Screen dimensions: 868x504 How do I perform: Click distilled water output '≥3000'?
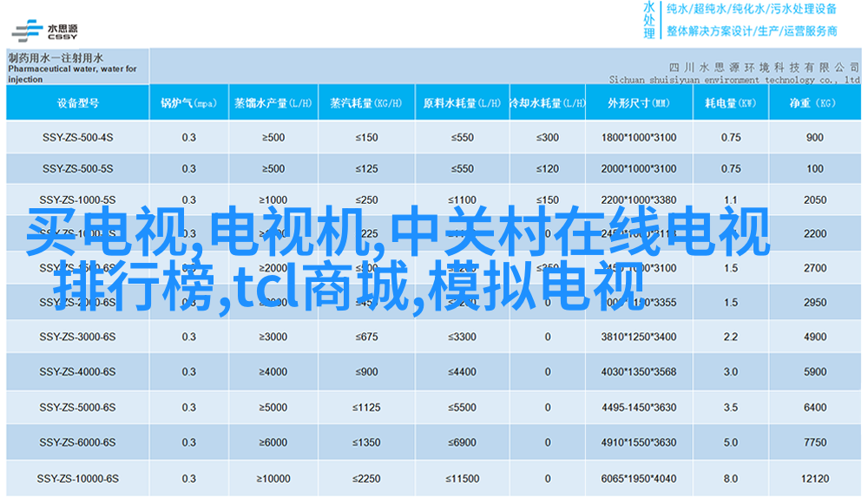click(x=273, y=337)
